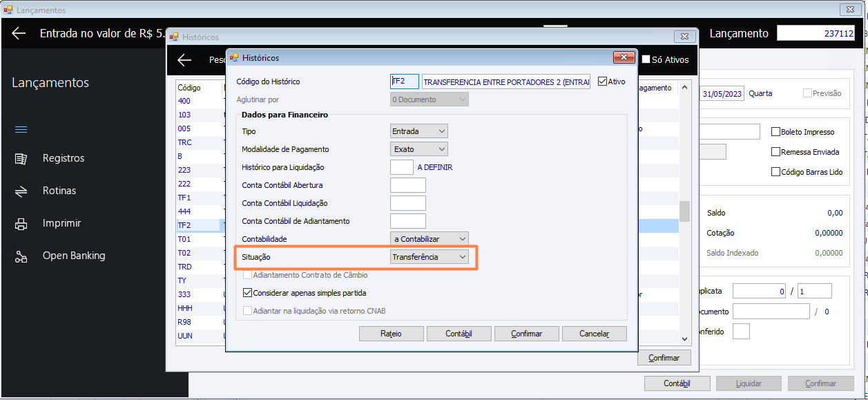Click the Contábil button in Históricos dialog
868x400 pixels.
(459, 334)
